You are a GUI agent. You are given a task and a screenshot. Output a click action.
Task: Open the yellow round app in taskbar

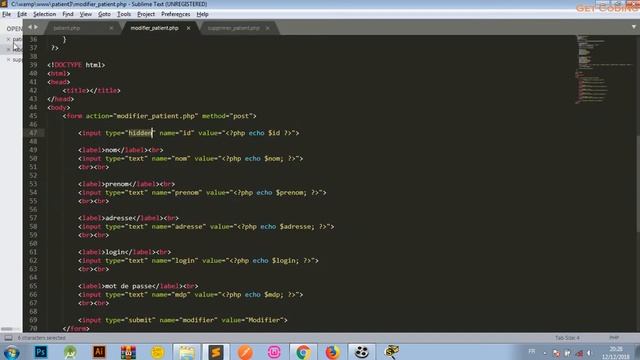point(158,352)
